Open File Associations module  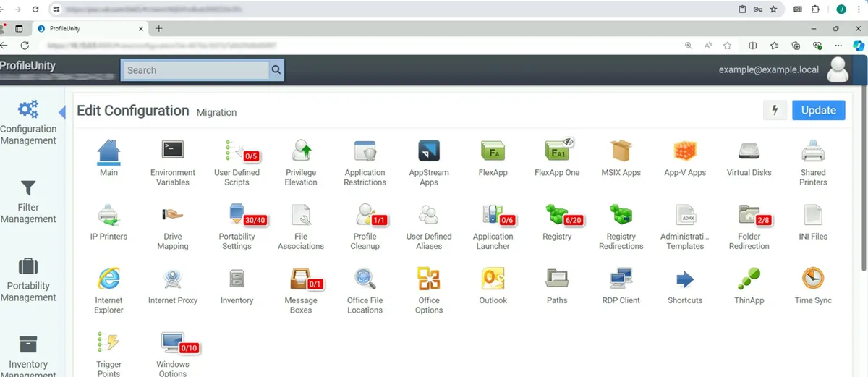tap(301, 226)
